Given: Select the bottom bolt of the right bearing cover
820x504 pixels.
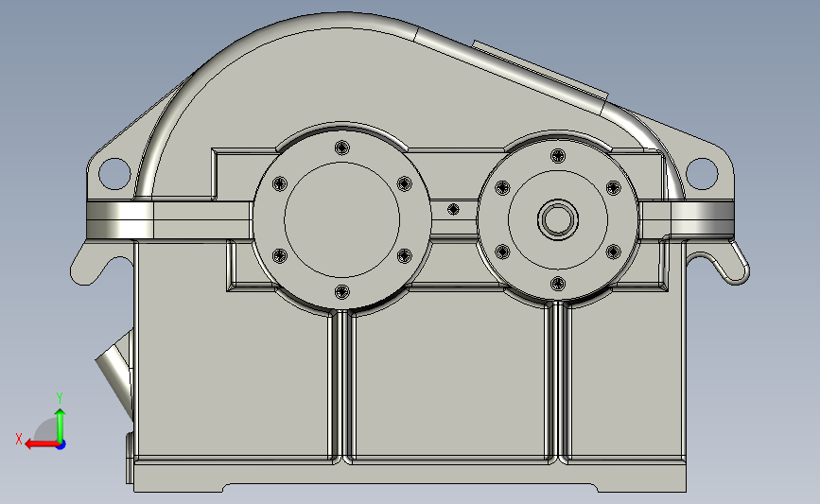Looking at the screenshot, I should [558, 284].
